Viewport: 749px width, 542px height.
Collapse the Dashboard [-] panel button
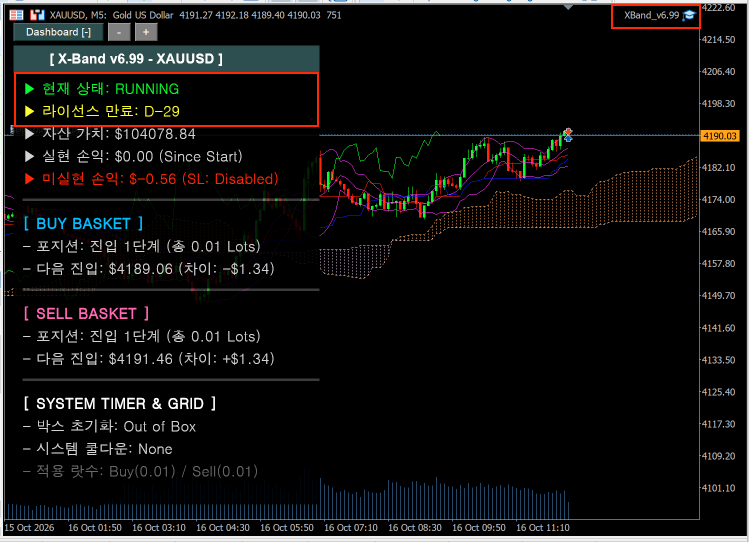tap(58, 32)
